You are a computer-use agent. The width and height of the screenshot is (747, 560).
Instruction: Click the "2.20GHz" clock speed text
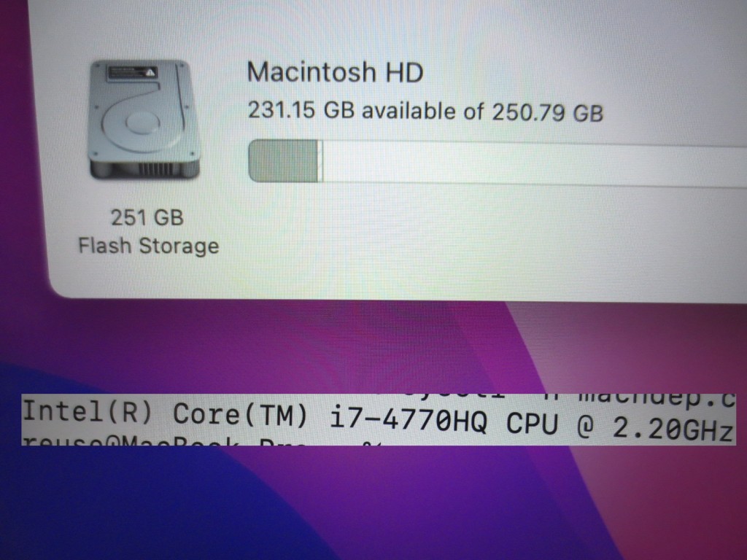(673, 429)
